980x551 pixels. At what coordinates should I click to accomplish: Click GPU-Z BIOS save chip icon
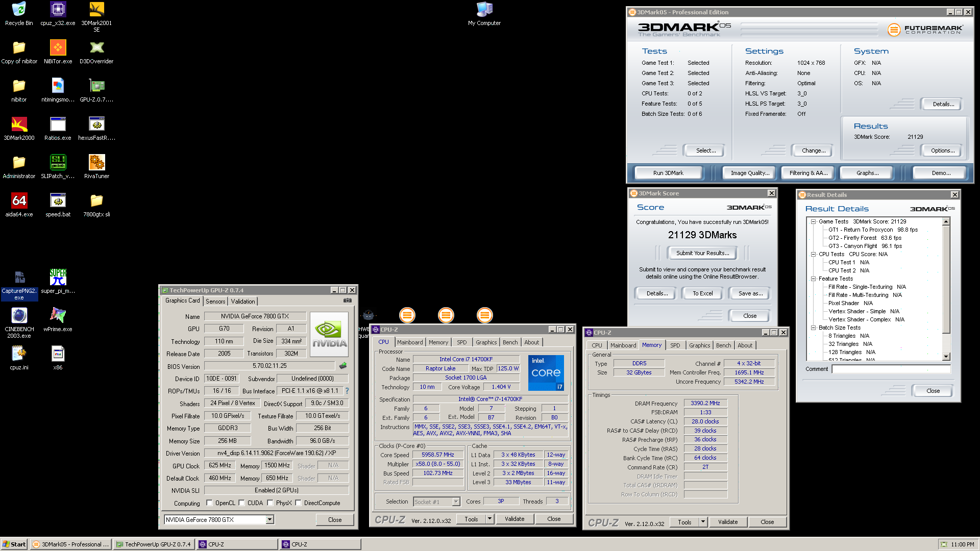point(343,366)
